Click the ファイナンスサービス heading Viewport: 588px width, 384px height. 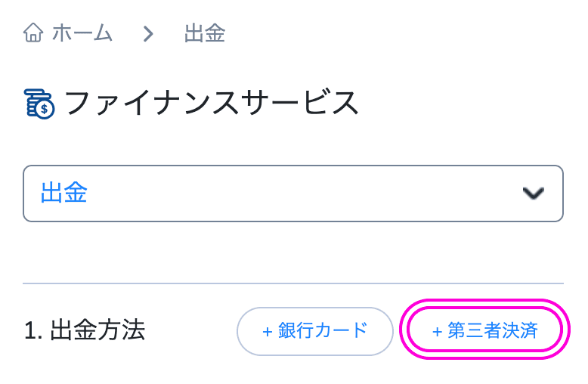(212, 103)
